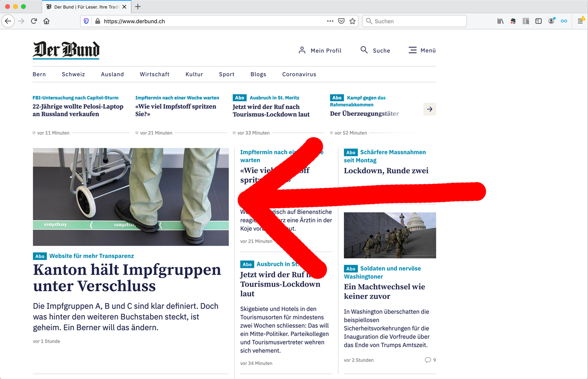Click the blue infinity extension icon
This screenshot has width=588, height=379.
point(564,21)
